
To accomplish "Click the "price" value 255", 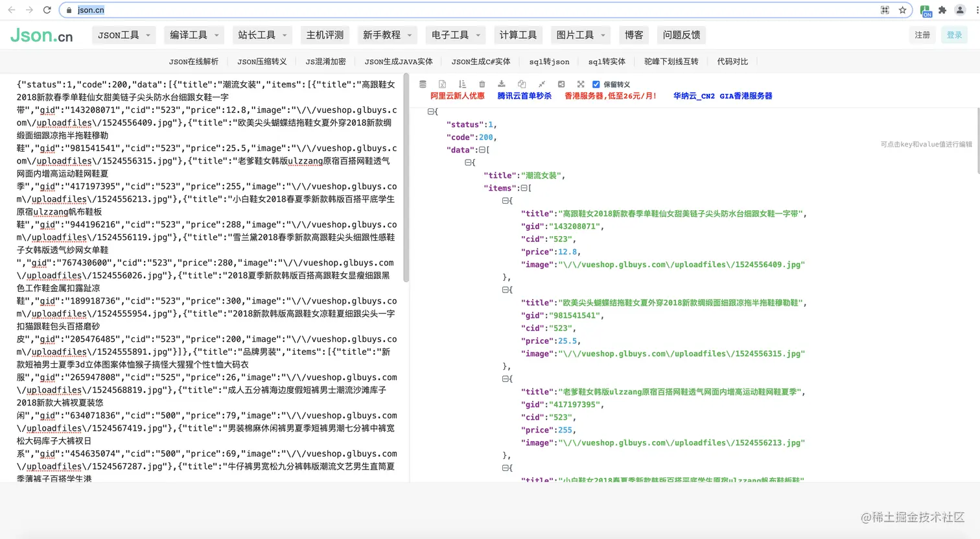I will tap(565, 430).
